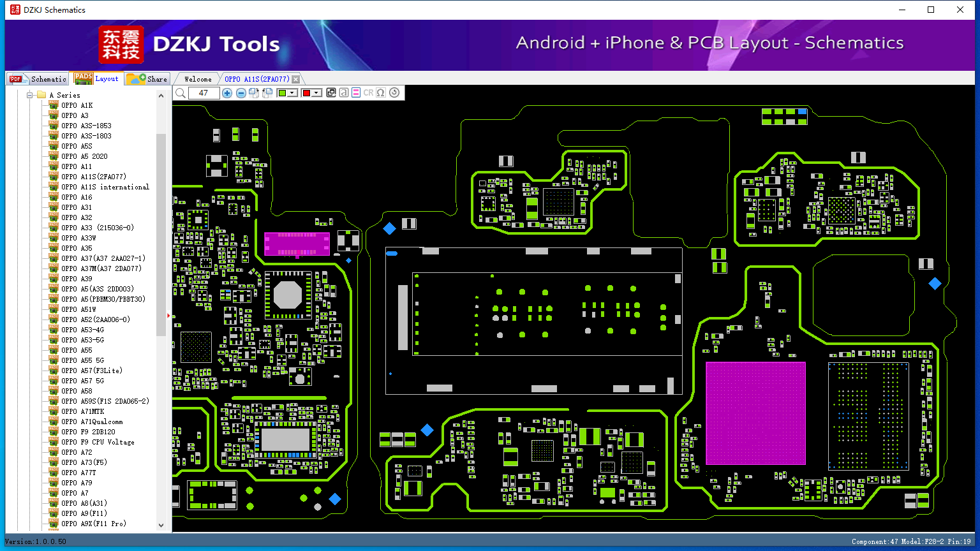Select OPPO A5(PBBM30/PBBT30) entry
The width and height of the screenshot is (980, 551).
tap(103, 299)
